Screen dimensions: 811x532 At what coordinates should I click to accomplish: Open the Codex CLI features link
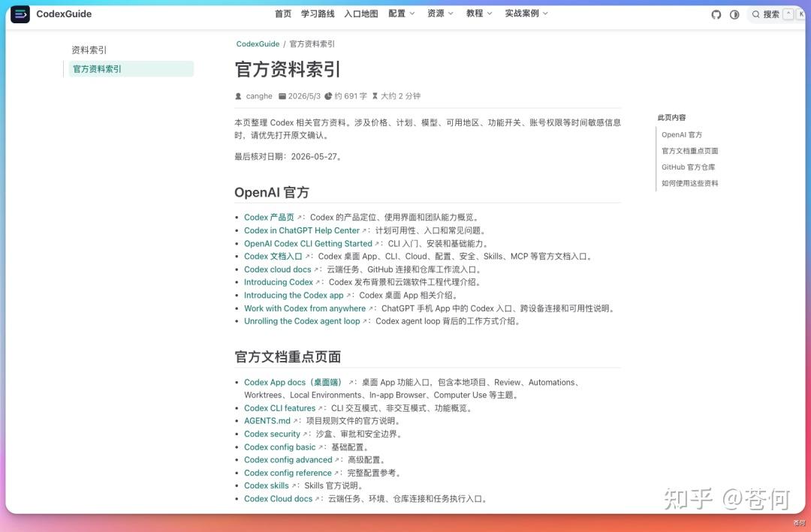279,408
